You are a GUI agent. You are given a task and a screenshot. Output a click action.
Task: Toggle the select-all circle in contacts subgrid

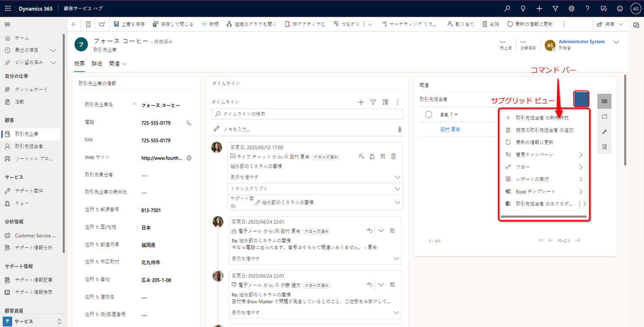429,115
